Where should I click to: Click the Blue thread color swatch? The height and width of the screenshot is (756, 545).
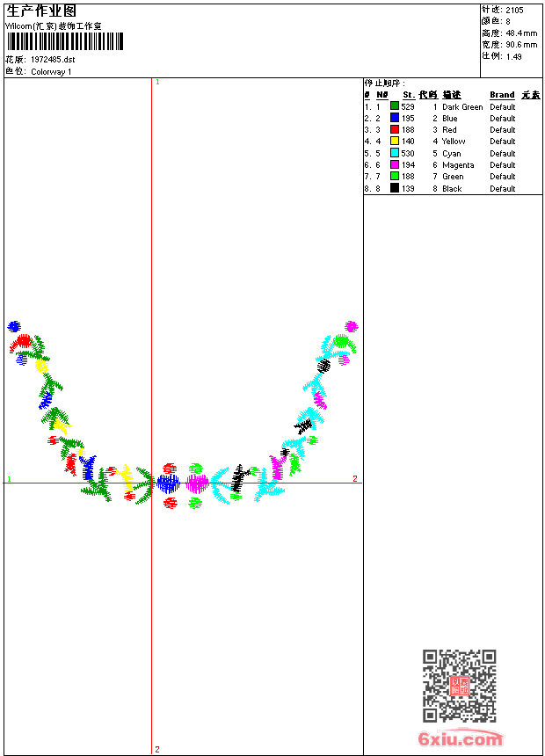tap(394, 117)
